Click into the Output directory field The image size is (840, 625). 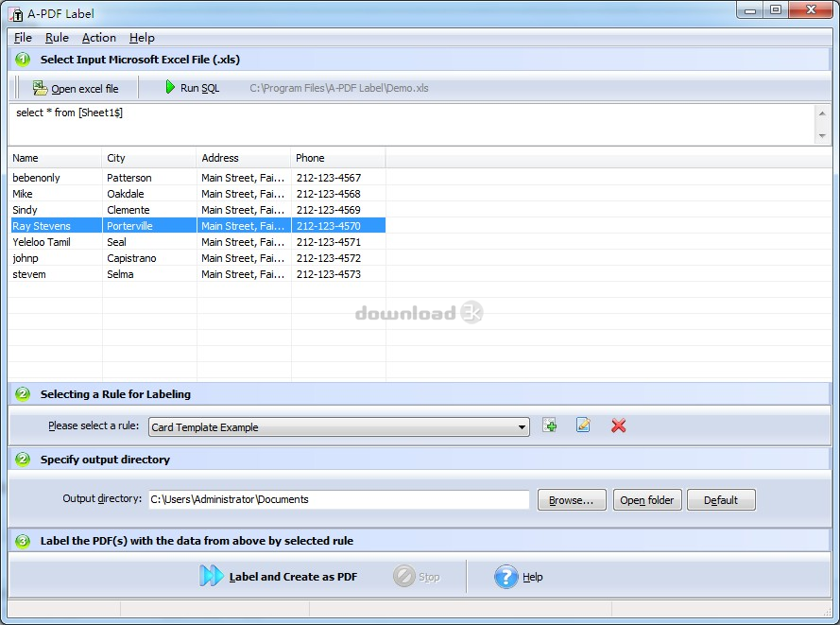pos(338,499)
